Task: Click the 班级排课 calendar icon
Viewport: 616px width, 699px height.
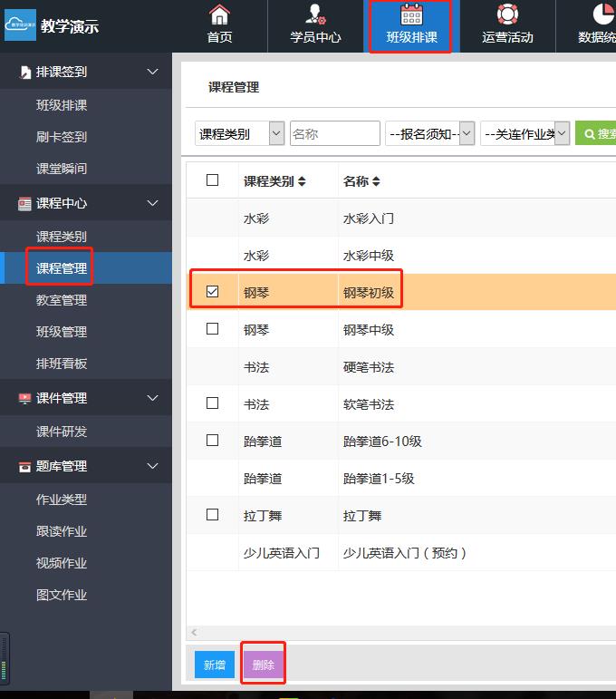Action: coord(411,15)
